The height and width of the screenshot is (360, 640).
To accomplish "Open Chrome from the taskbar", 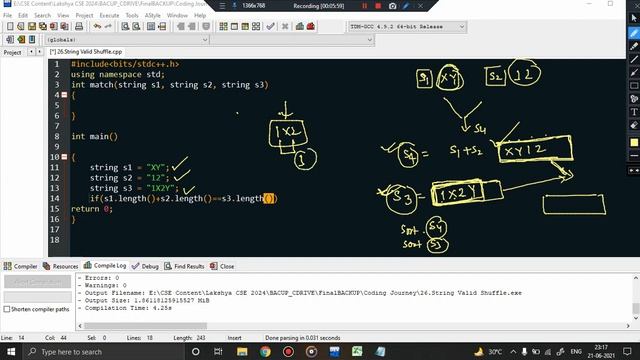I will click(x=265, y=351).
